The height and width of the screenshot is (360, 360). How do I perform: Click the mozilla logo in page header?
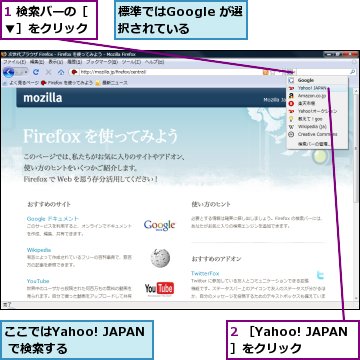(x=43, y=98)
